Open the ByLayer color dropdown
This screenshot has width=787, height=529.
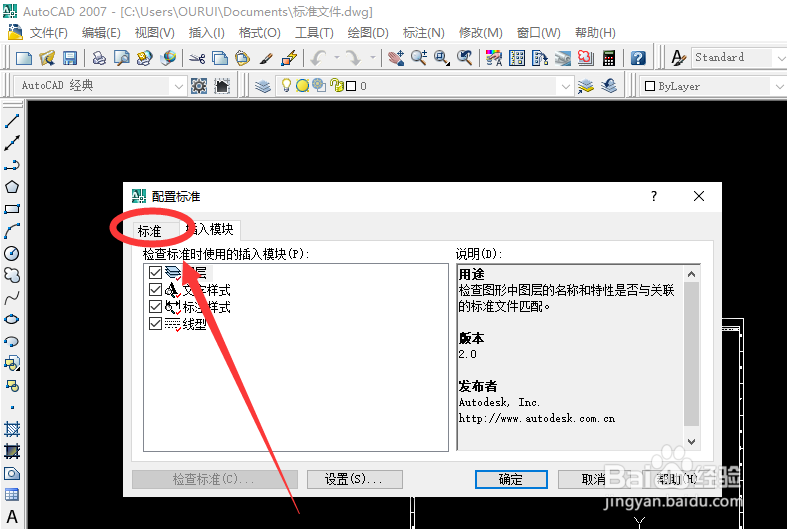click(779, 86)
